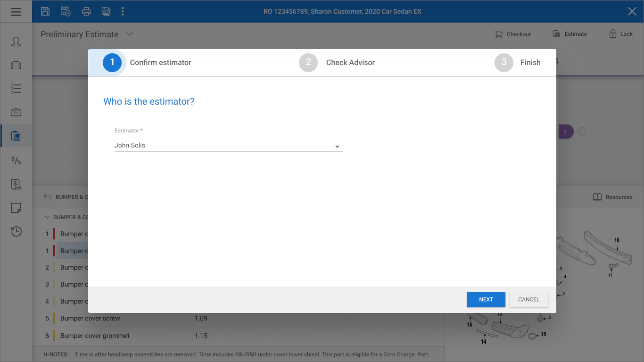Select the estimate calculator sidebar icon

(x=16, y=136)
